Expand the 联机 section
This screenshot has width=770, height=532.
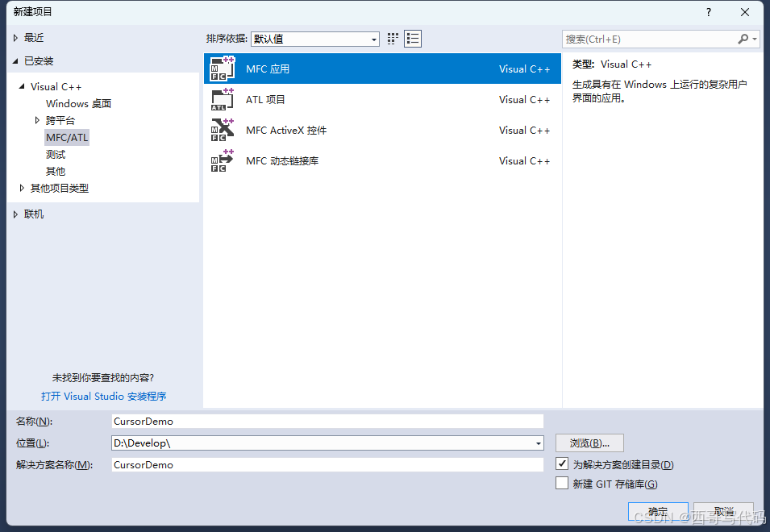click(15, 214)
